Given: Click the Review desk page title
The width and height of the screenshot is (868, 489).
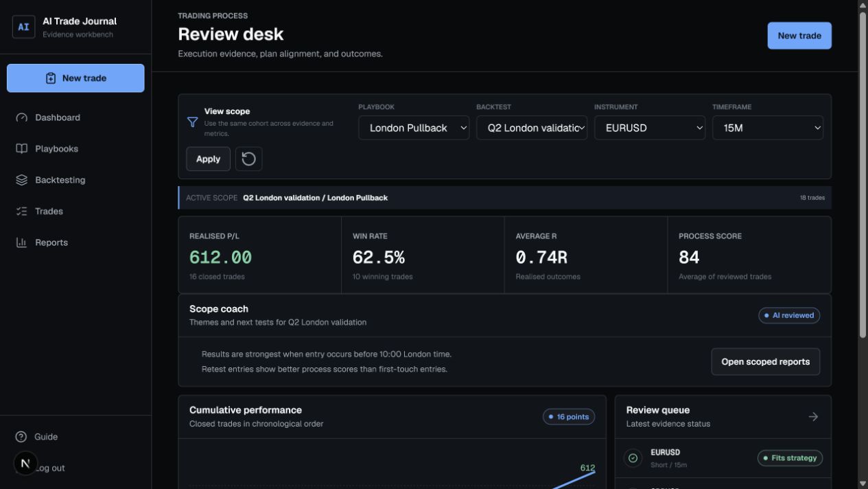Looking at the screenshot, I should [231, 34].
